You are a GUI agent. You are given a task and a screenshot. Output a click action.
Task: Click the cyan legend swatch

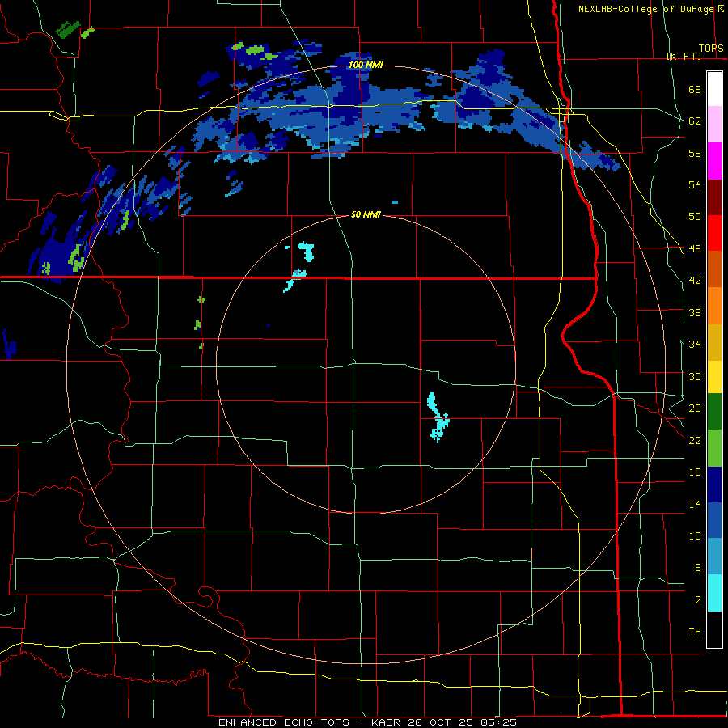pos(714,593)
